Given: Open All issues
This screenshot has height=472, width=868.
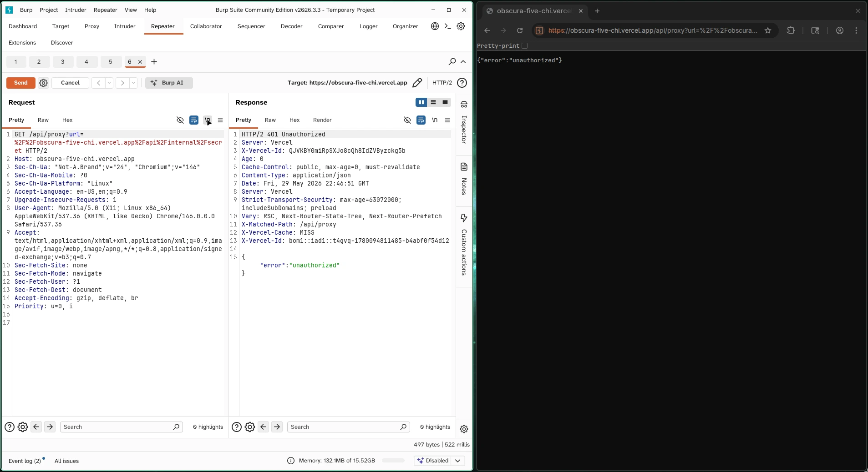Looking at the screenshot, I should 66,461.
